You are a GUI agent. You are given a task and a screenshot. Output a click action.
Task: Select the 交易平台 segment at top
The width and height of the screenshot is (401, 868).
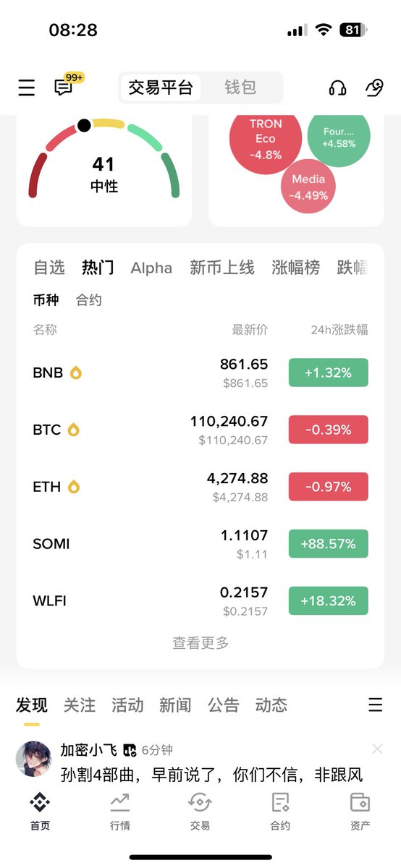[x=161, y=88]
